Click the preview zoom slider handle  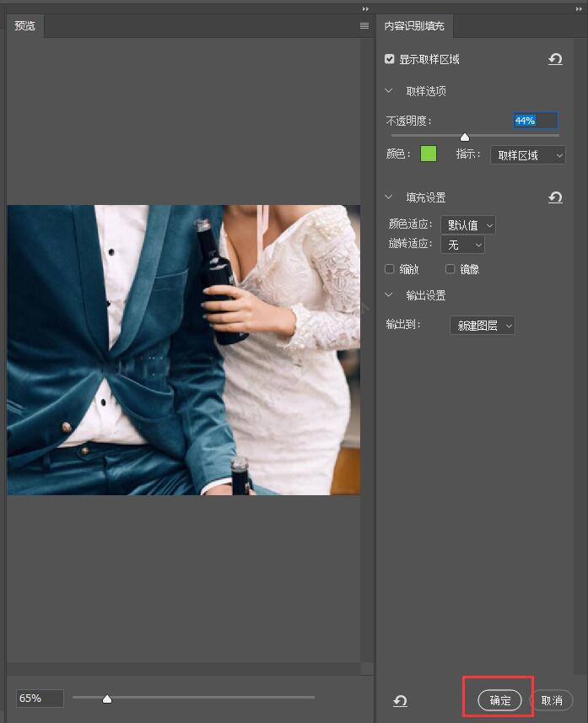(107, 699)
